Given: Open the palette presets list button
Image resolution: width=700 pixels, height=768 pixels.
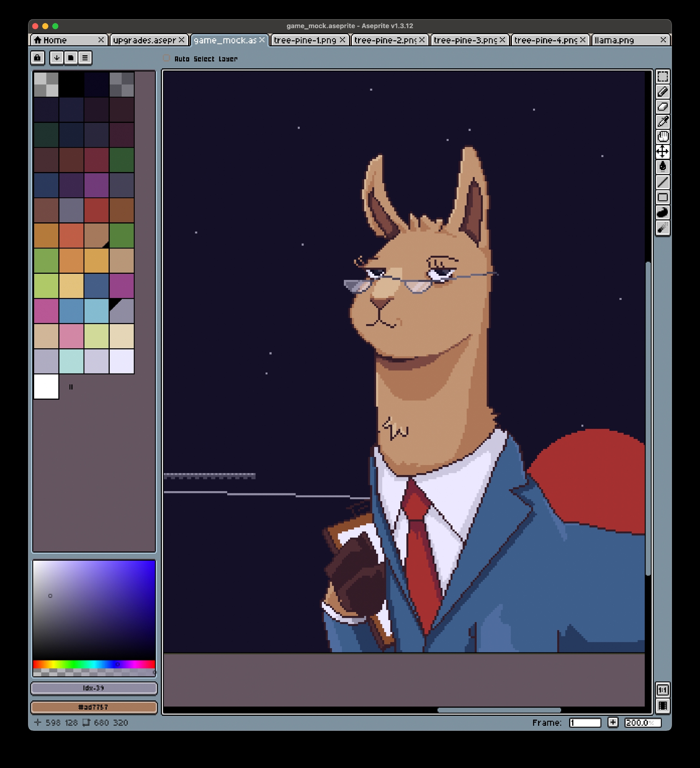Looking at the screenshot, I should (71, 58).
